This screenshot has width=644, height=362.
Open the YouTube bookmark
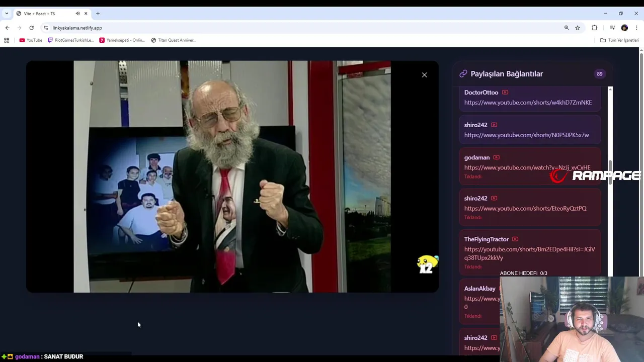tap(31, 40)
